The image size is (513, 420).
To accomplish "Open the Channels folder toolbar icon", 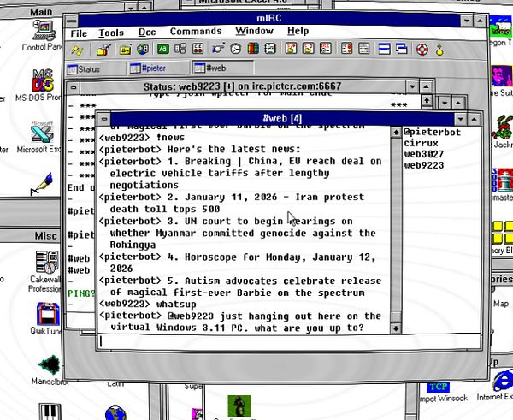I will [126, 50].
